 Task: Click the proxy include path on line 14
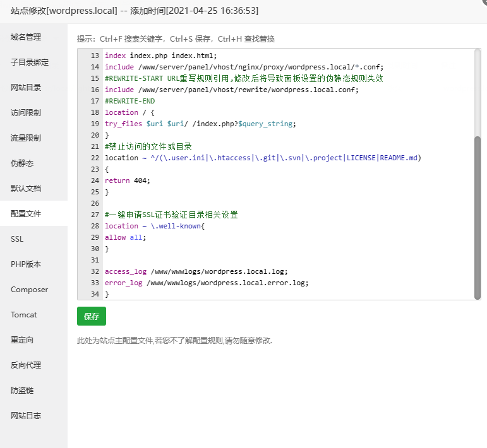261,67
